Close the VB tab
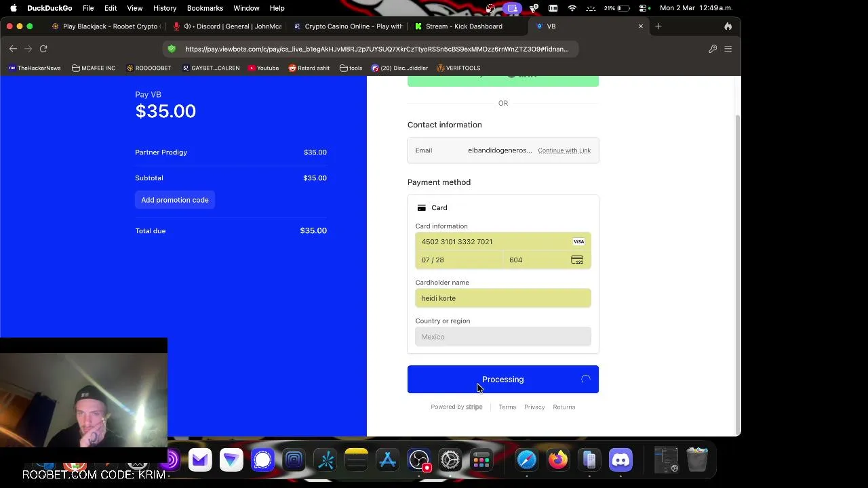This screenshot has width=868, height=488. pyautogui.click(x=641, y=26)
